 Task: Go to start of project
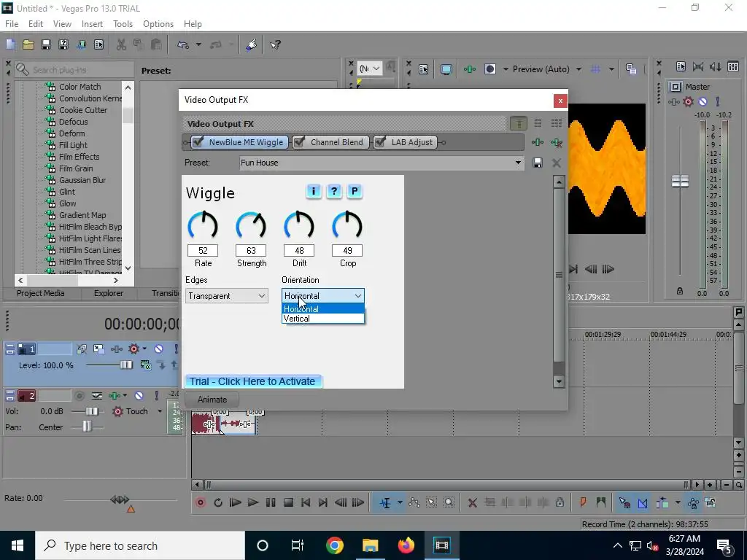pyautogui.click(x=306, y=502)
